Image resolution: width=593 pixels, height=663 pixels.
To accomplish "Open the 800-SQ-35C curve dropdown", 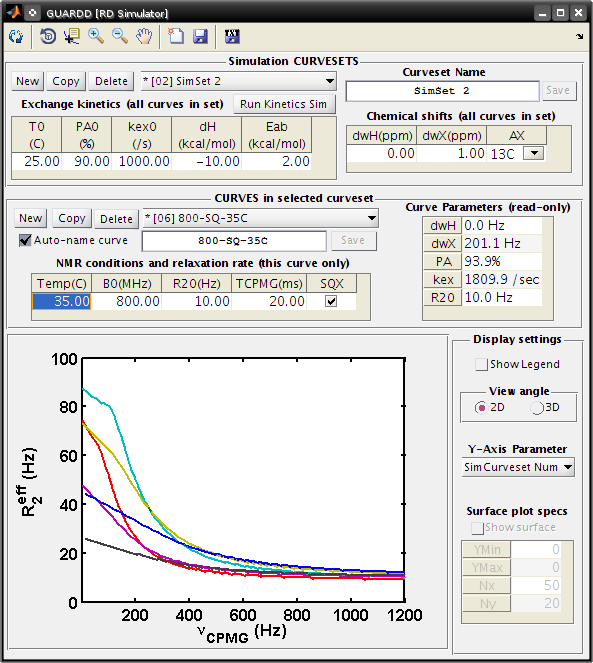I will pos(260,219).
